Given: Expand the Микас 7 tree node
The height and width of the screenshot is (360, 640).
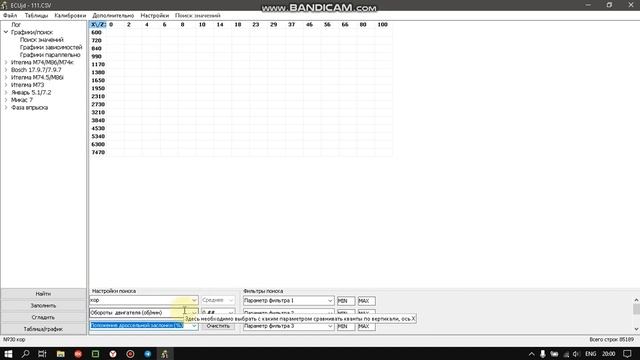Looking at the screenshot, I should (x=6, y=100).
